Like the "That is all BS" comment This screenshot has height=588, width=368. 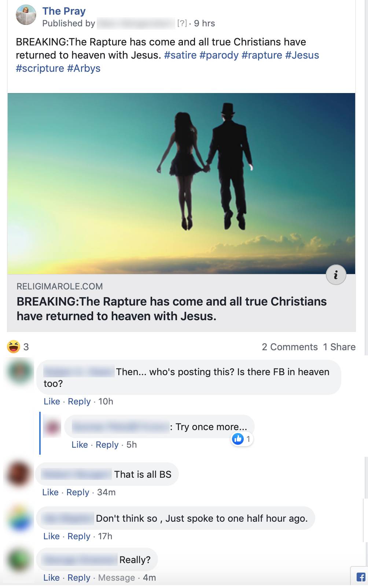pyautogui.click(x=50, y=492)
